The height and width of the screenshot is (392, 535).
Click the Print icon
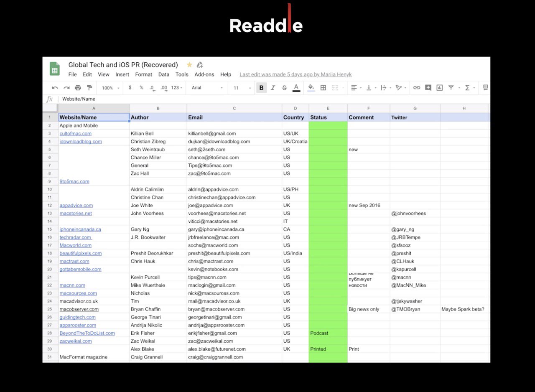(x=78, y=88)
